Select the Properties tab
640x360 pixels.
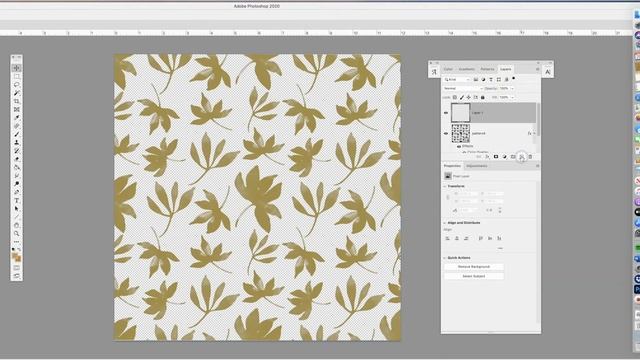point(452,166)
